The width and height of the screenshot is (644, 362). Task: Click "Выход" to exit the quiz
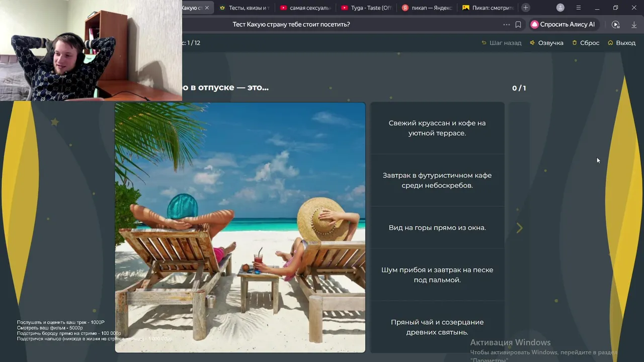tap(622, 43)
